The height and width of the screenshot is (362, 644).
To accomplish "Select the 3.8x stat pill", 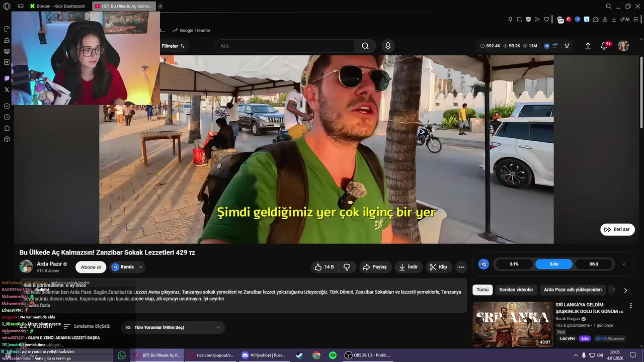I will pyautogui.click(x=554, y=264).
